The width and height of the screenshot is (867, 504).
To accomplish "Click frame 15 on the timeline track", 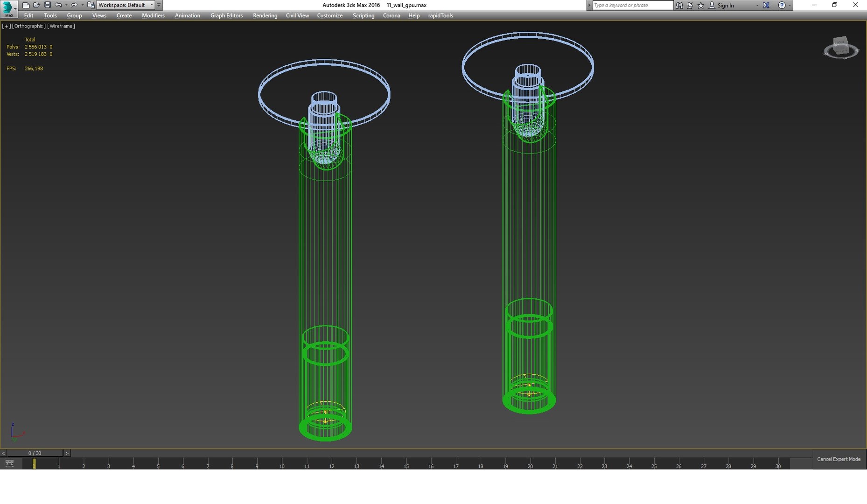I will (406, 464).
